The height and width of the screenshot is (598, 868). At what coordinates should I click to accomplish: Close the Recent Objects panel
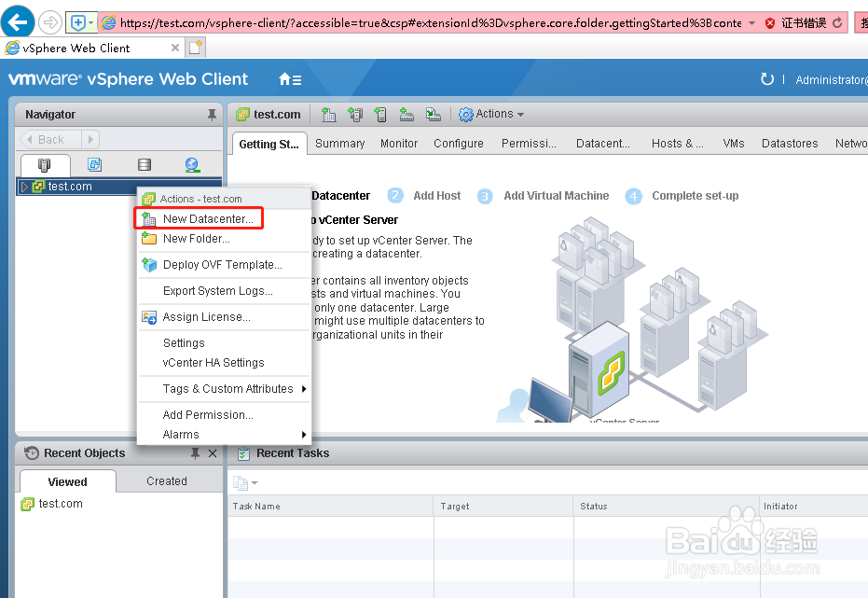coord(213,453)
